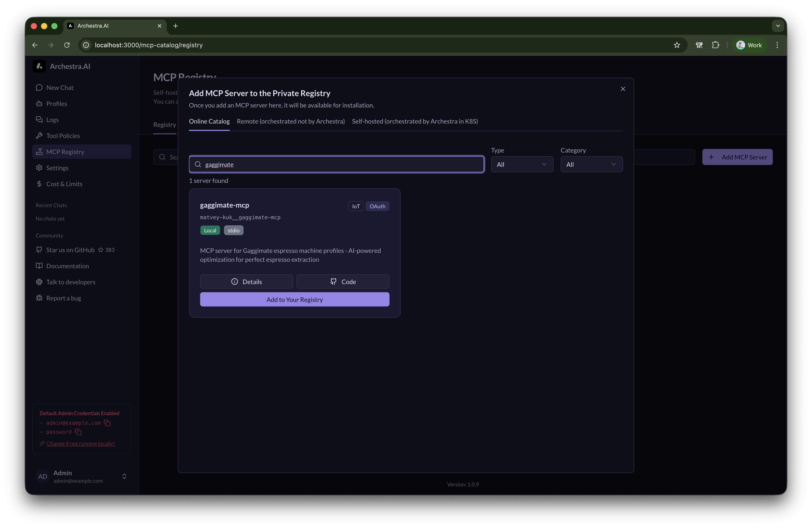The image size is (812, 528).
Task: Click Change if not running locally link
Action: point(80,443)
